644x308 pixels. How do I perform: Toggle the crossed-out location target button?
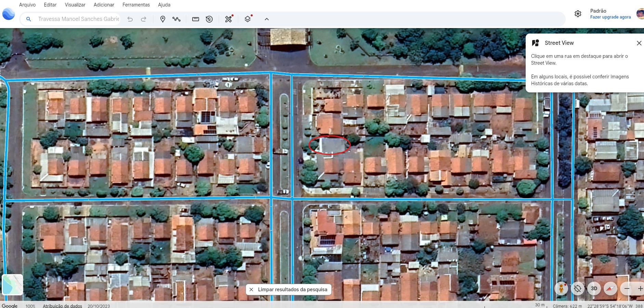pos(578,288)
